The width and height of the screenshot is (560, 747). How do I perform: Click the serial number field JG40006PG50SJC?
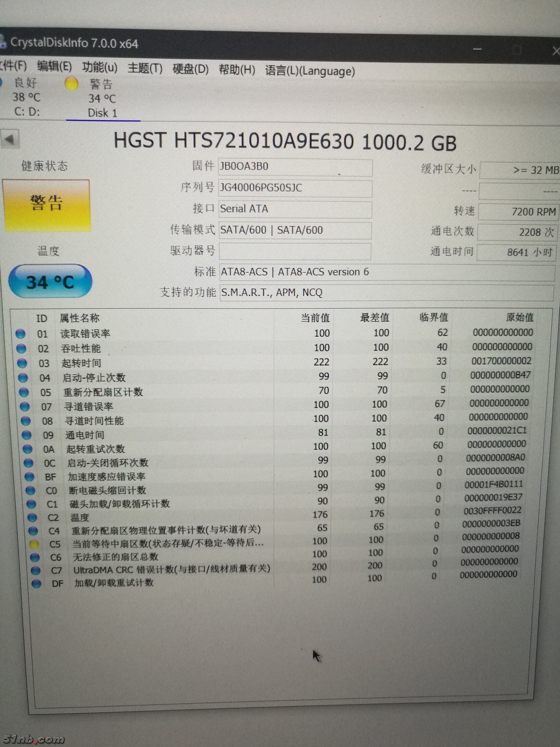[295, 188]
